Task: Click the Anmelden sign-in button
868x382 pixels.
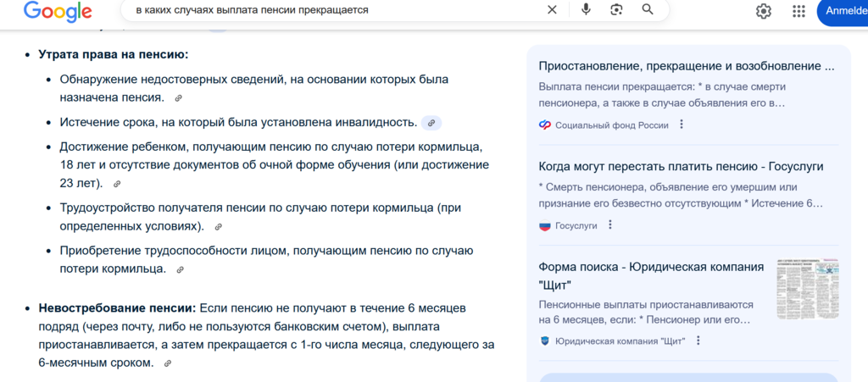Action: pos(844,12)
